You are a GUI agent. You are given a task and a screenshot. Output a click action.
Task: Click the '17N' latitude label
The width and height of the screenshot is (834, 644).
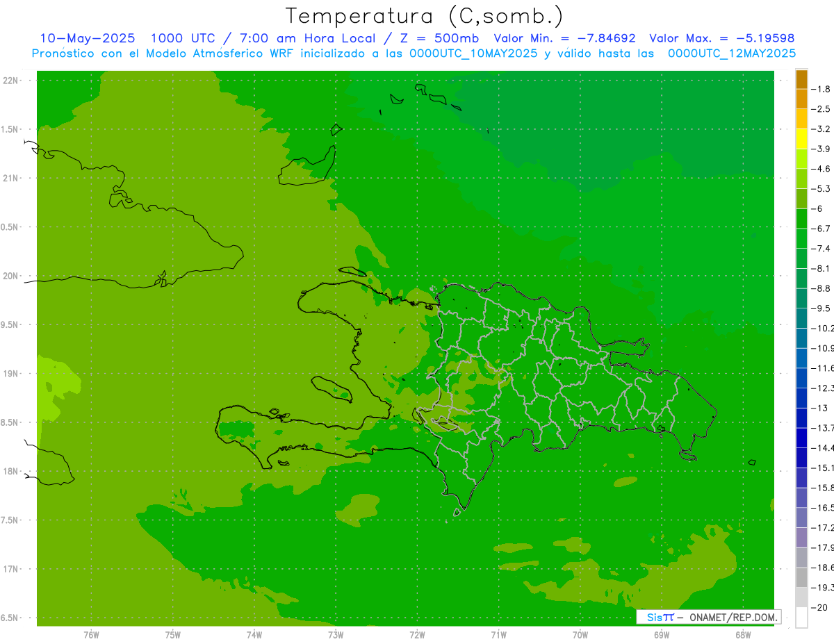10,568
